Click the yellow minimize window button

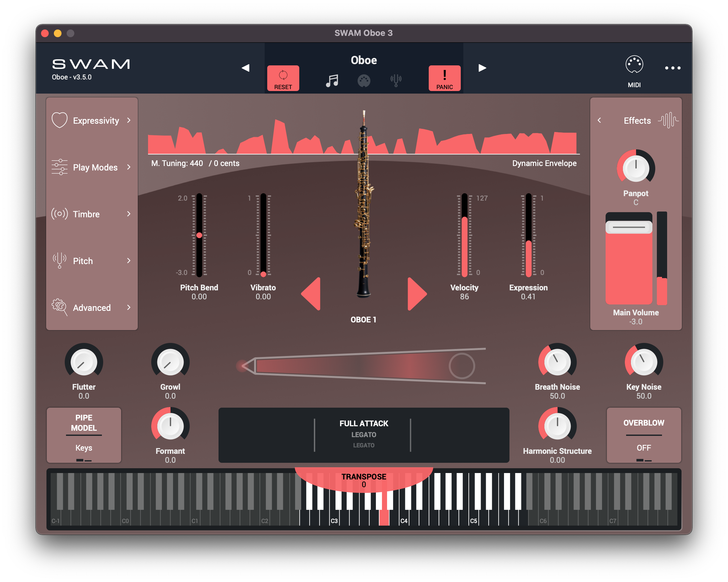(x=58, y=33)
